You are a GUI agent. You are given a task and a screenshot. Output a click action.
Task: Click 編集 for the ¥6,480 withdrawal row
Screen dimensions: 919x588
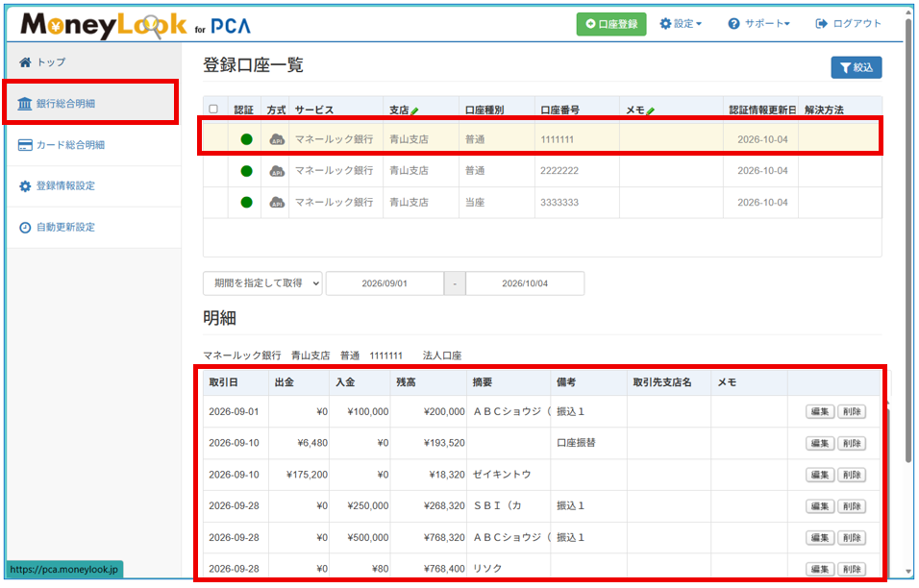click(819, 443)
